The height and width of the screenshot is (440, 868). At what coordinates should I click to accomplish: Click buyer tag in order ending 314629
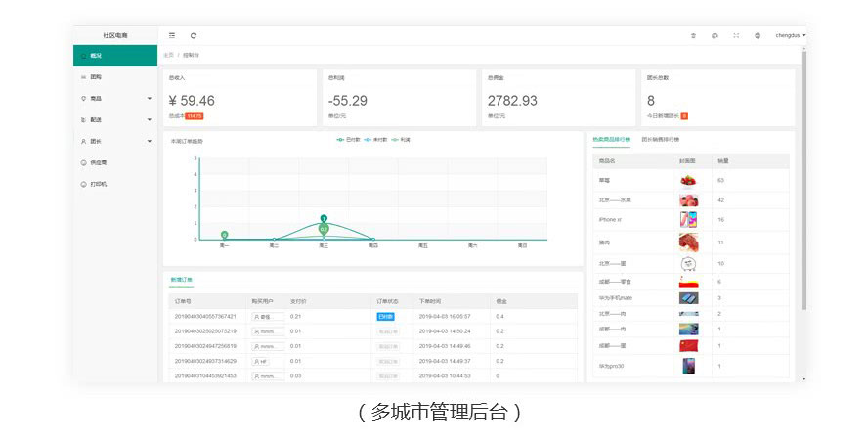coord(261,361)
